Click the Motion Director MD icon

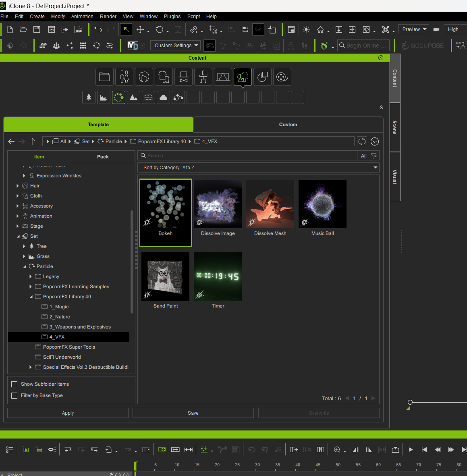click(x=133, y=46)
